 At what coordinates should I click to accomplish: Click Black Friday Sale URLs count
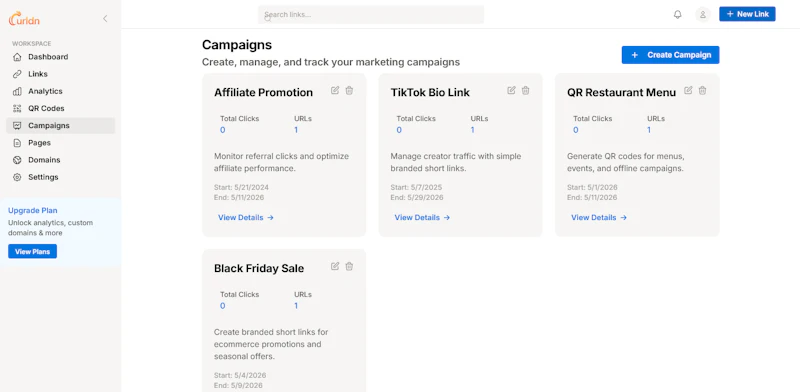[x=296, y=306]
